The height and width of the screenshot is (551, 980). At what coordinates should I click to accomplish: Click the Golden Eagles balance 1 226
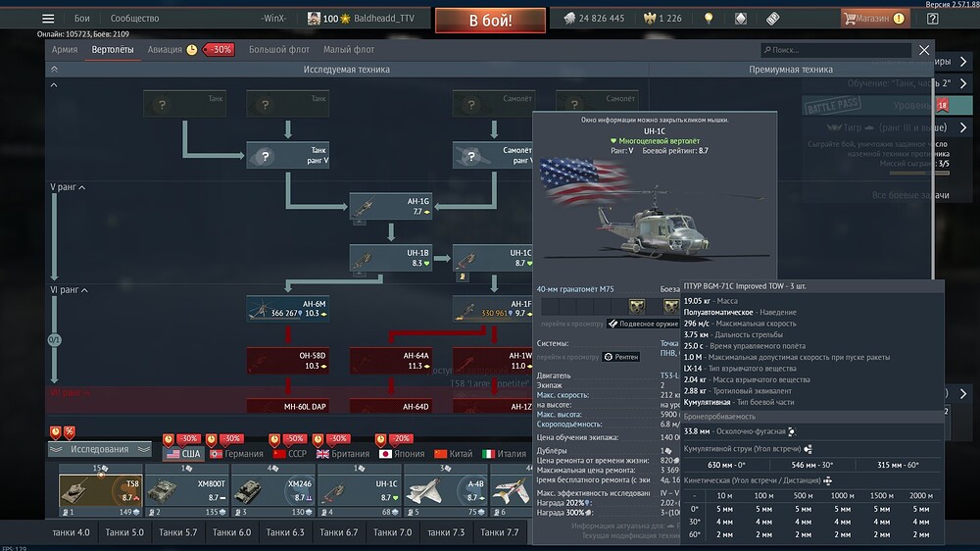coord(662,18)
